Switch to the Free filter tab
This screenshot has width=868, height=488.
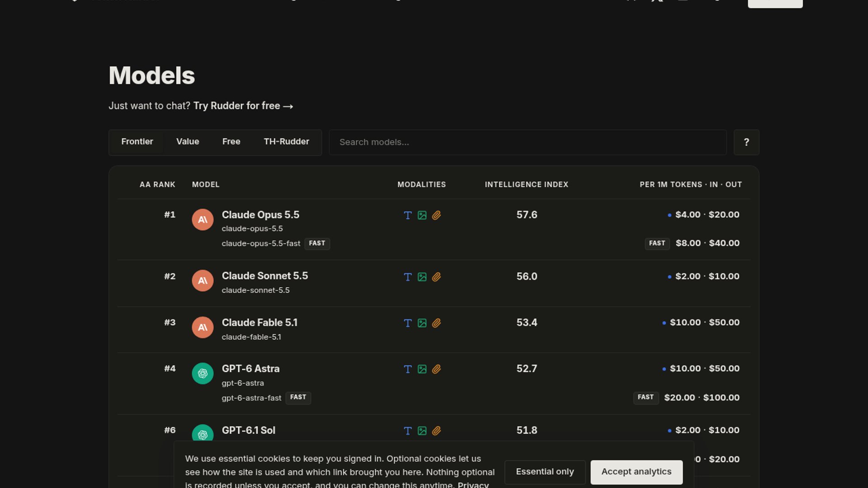tap(231, 142)
